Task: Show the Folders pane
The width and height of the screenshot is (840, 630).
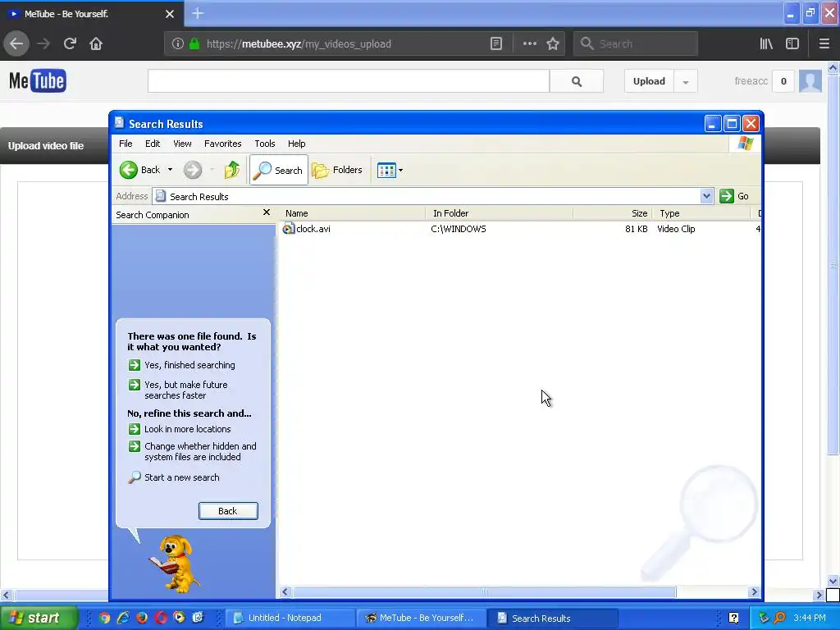Action: click(337, 170)
